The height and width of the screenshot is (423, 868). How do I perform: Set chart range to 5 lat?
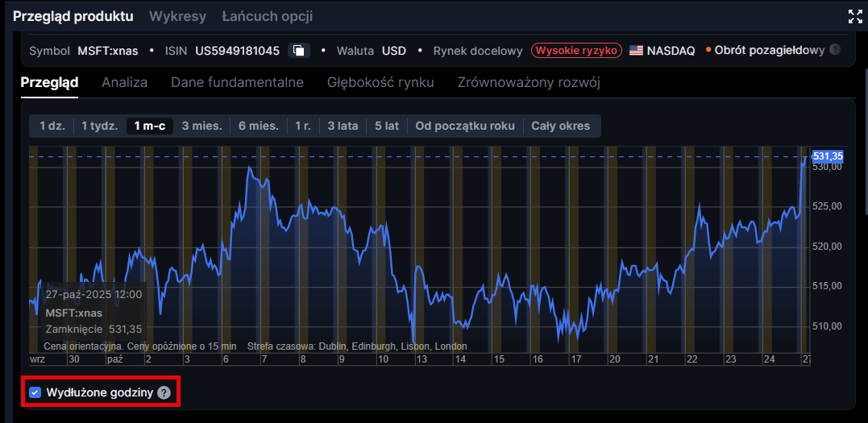pos(386,126)
